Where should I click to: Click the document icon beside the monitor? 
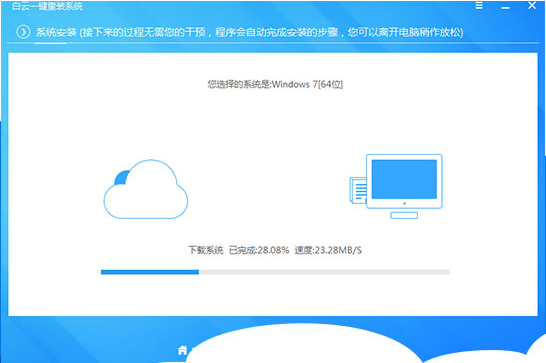click(358, 190)
